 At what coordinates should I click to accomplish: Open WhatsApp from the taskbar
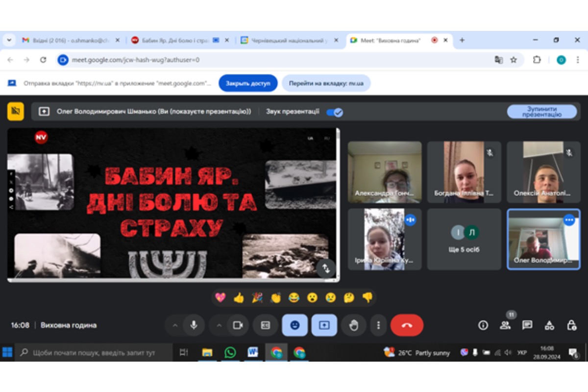pos(230,352)
